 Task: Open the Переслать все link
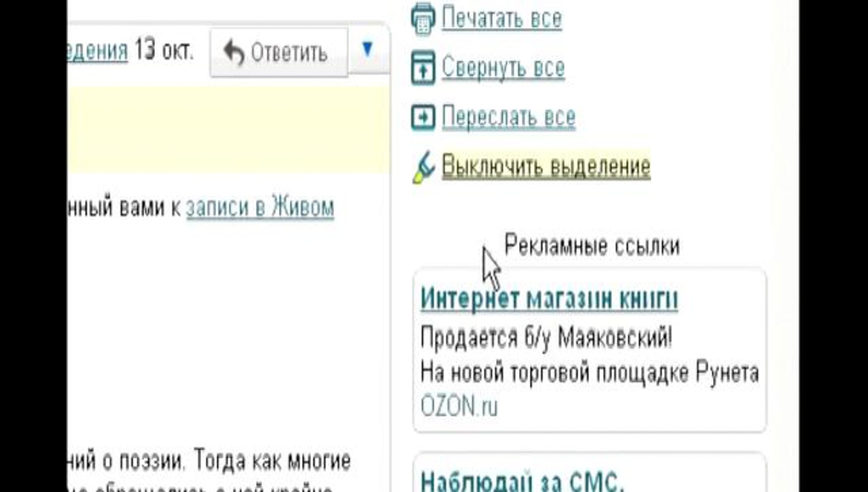click(509, 117)
